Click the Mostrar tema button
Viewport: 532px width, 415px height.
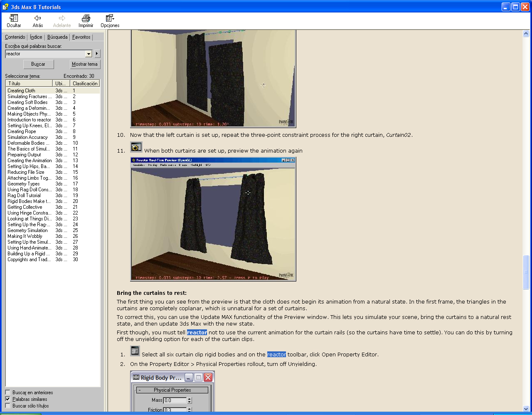click(85, 64)
